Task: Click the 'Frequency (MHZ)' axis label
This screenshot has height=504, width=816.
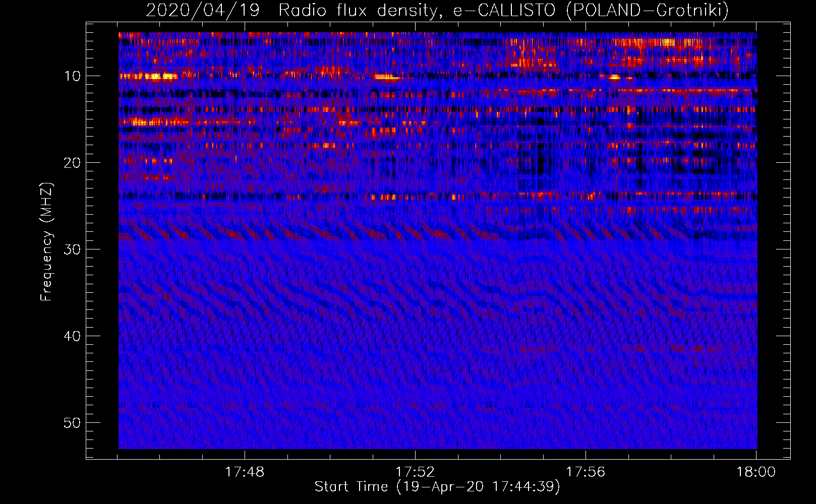Action: [46, 242]
